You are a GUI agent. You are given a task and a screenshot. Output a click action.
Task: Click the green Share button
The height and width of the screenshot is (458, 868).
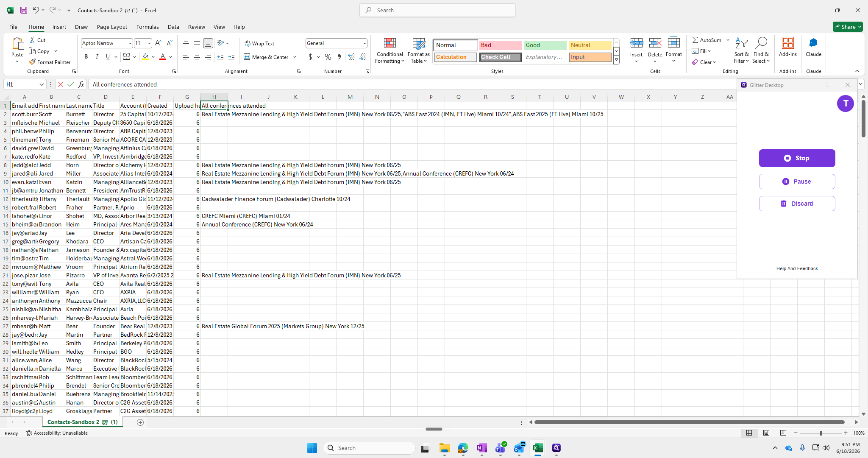(847, 27)
